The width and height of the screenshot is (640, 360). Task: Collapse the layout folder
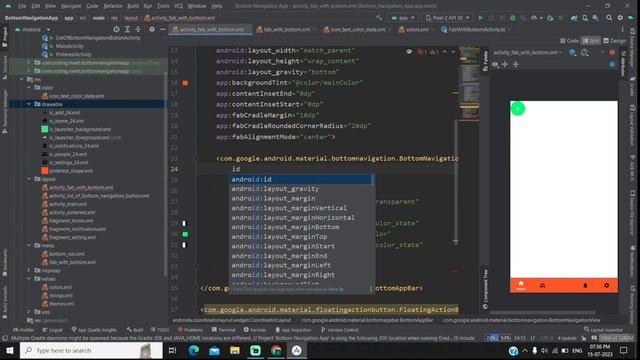pos(29,179)
